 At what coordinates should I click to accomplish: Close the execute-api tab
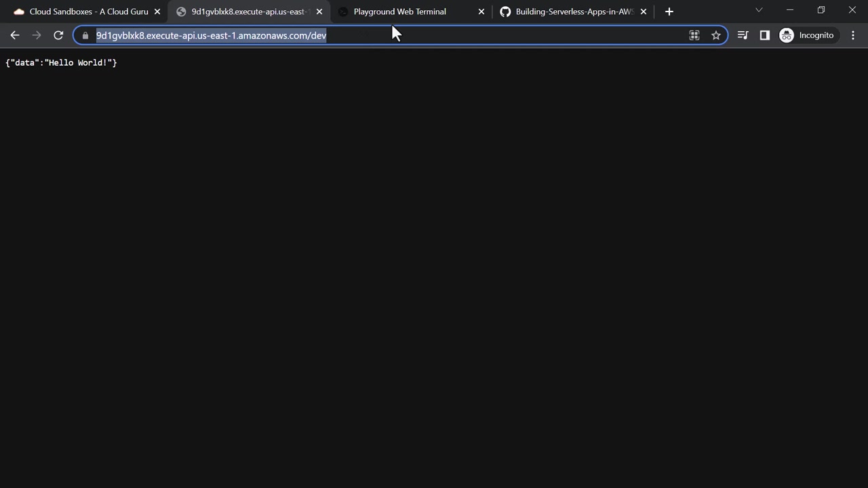point(319,12)
